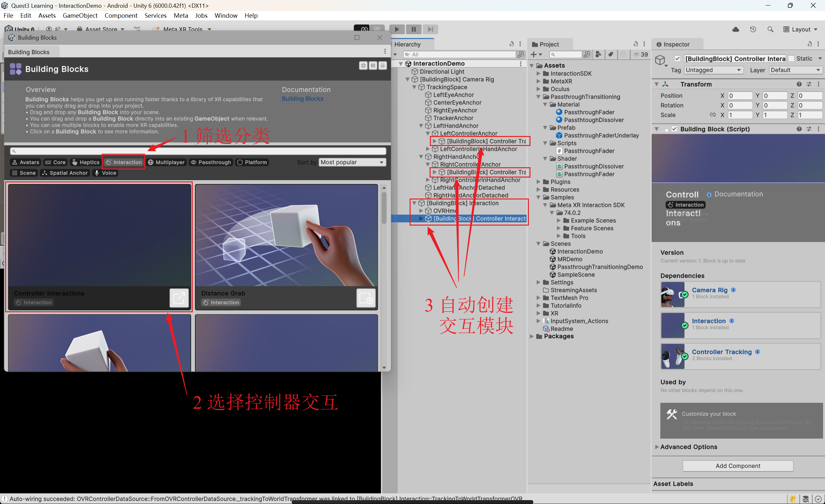
Task: Click Distance Grab add block button
Action: coord(366,298)
